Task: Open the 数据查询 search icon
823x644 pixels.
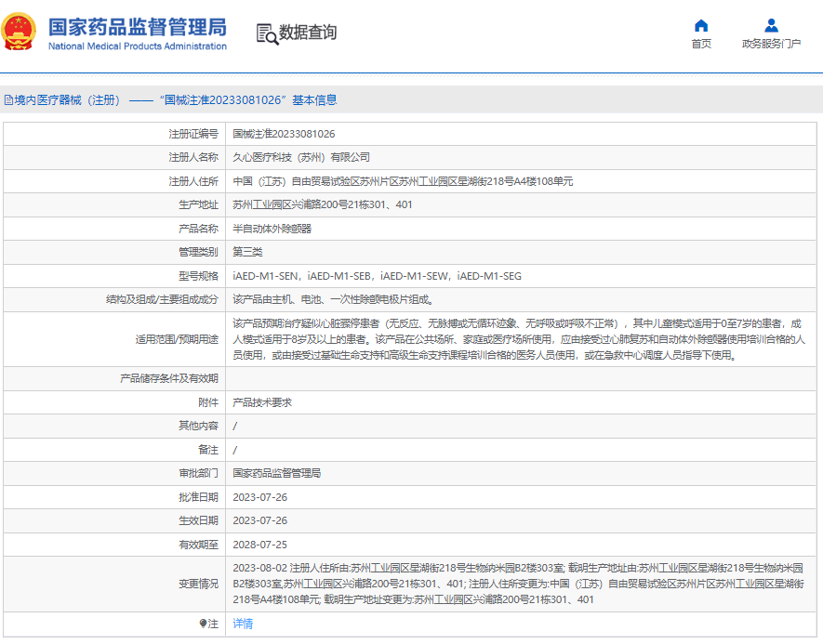Action: 267,34
